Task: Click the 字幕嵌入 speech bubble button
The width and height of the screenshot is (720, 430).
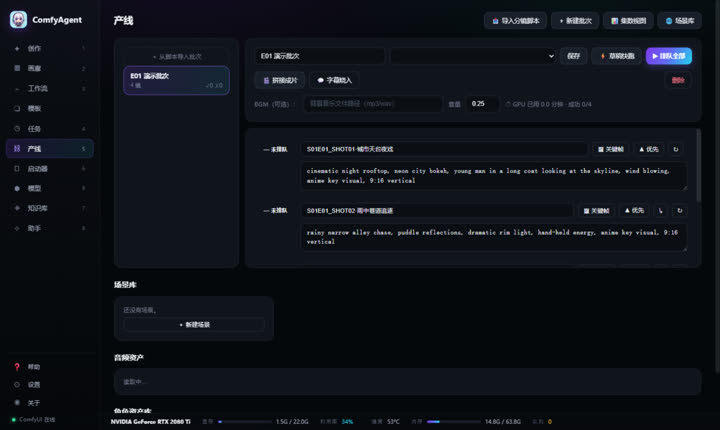Action: coord(334,80)
